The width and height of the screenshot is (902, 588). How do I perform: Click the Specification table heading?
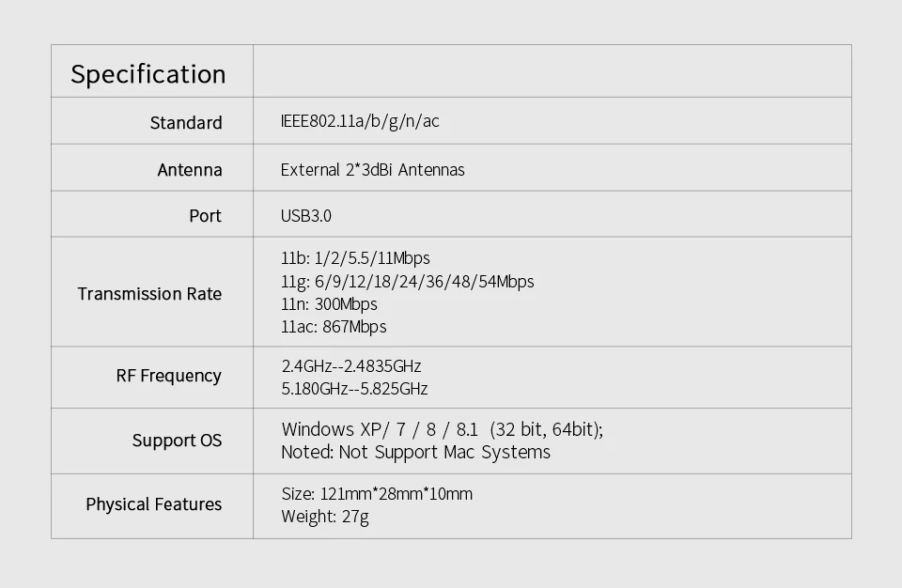point(148,74)
